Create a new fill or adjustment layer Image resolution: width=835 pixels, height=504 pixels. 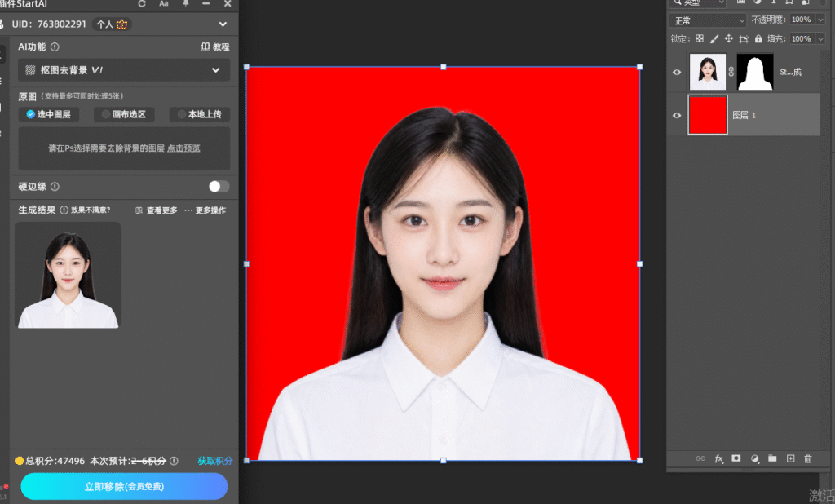(754, 458)
